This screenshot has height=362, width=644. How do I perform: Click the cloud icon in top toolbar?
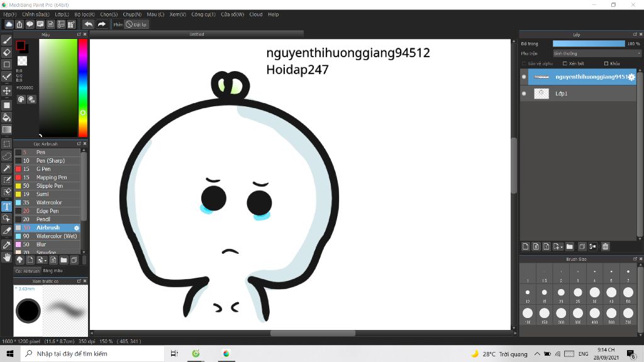pos(9,25)
